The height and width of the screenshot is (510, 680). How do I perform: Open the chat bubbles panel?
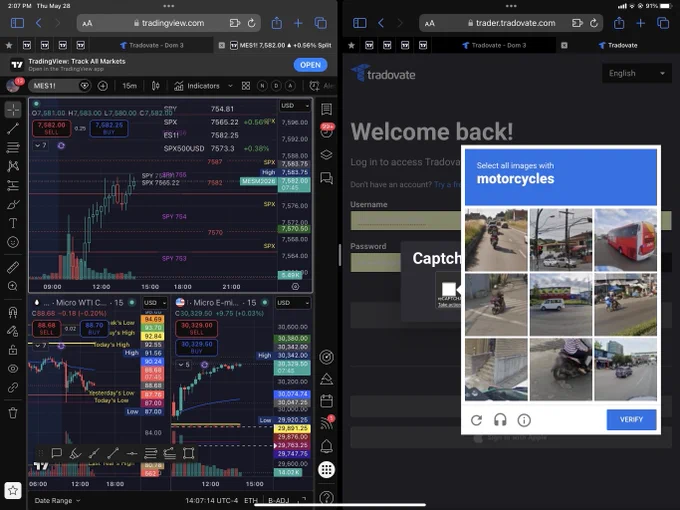click(327, 178)
